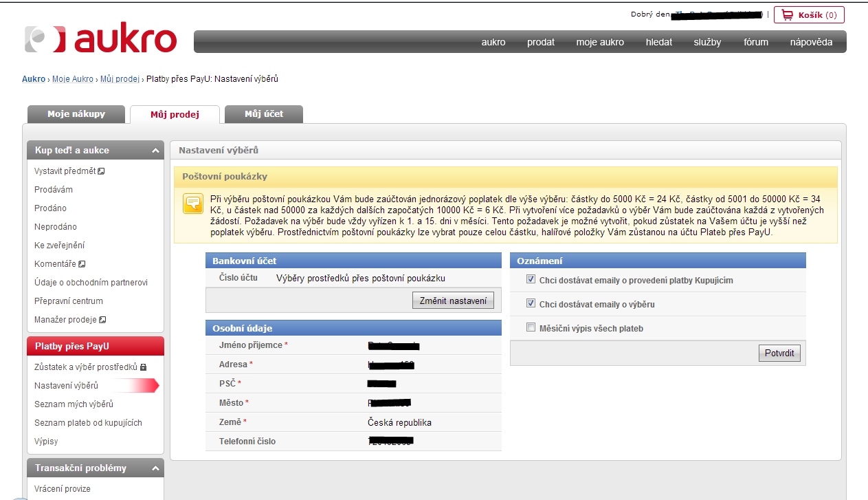Open Seznam plateb od kupujících link
Image resolution: width=868 pixels, height=500 pixels.
(88, 423)
